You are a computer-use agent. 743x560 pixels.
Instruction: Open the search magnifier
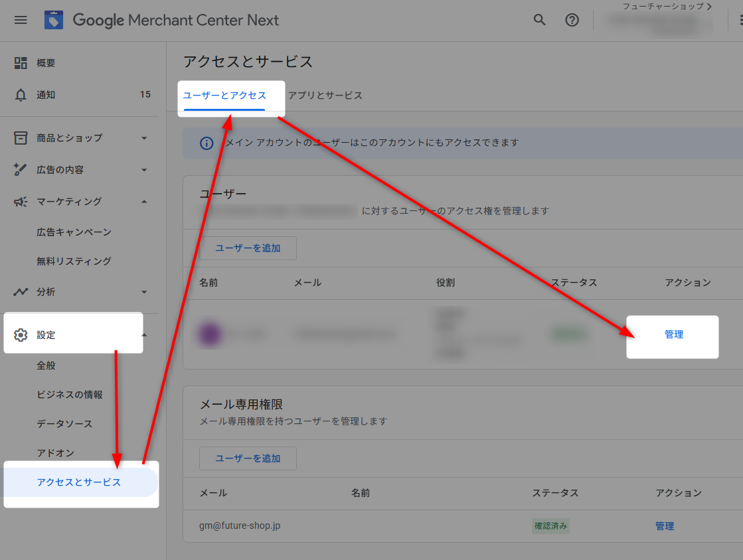point(539,20)
